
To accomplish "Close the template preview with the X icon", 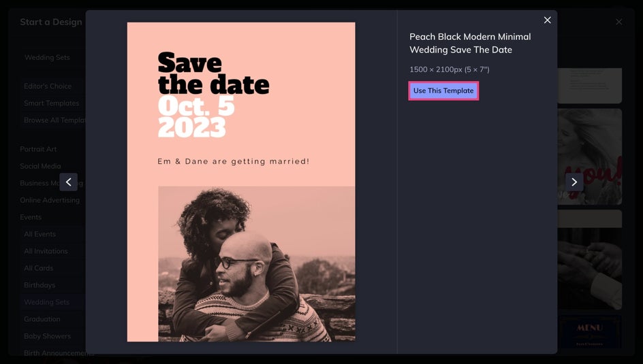I will point(547,20).
